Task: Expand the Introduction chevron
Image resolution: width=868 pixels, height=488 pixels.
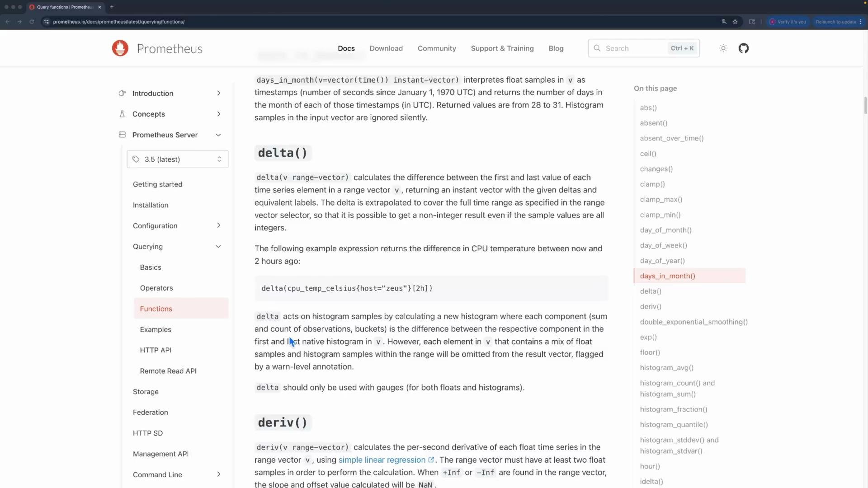Action: pyautogui.click(x=219, y=93)
